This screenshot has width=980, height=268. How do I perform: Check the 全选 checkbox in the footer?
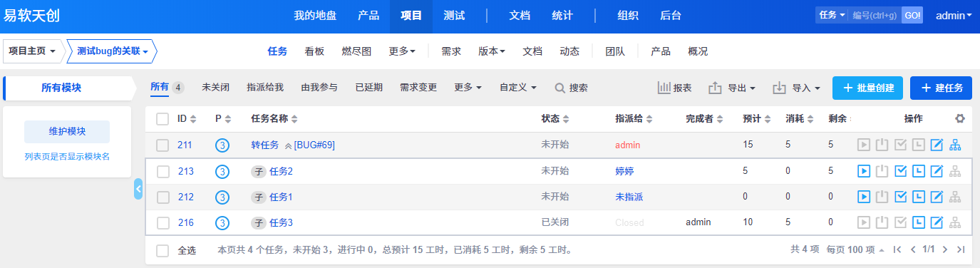[x=163, y=250]
